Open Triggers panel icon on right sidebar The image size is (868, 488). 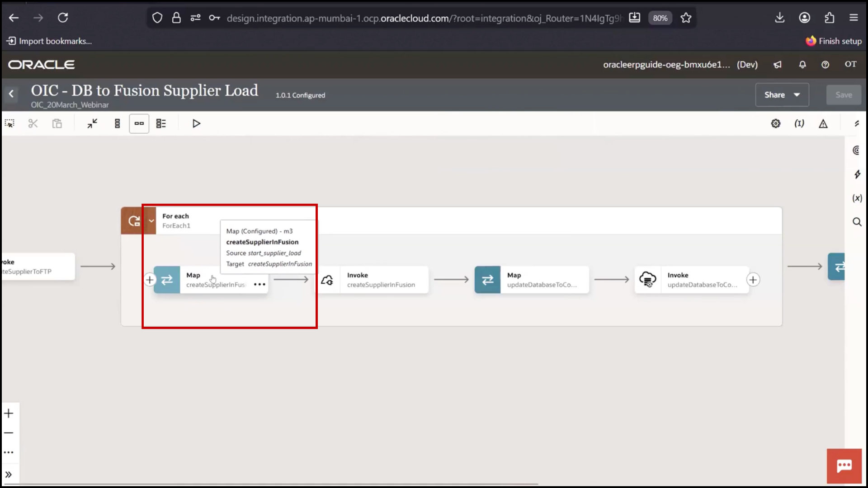coord(857,150)
